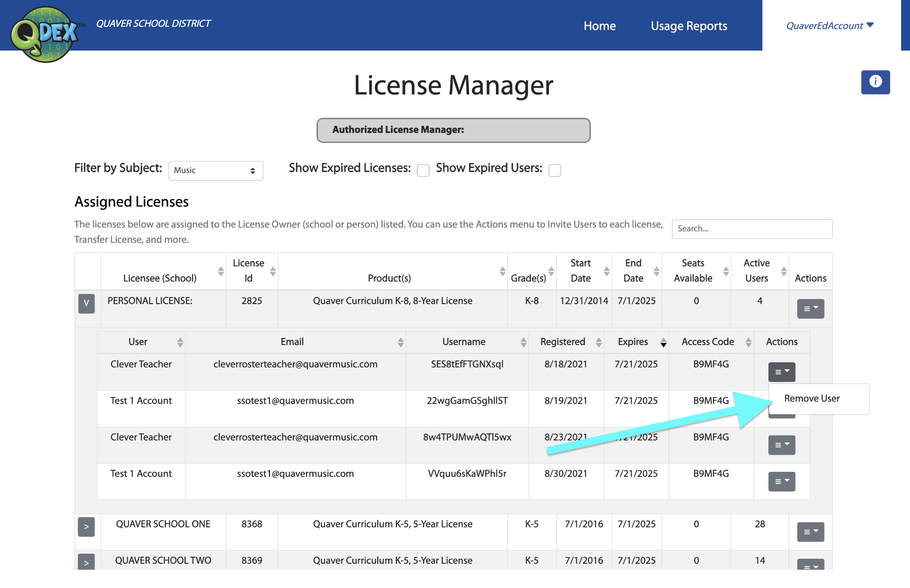Click QUAVER SCHOOL DISTRICT header text
The image size is (910, 588).
(x=153, y=24)
